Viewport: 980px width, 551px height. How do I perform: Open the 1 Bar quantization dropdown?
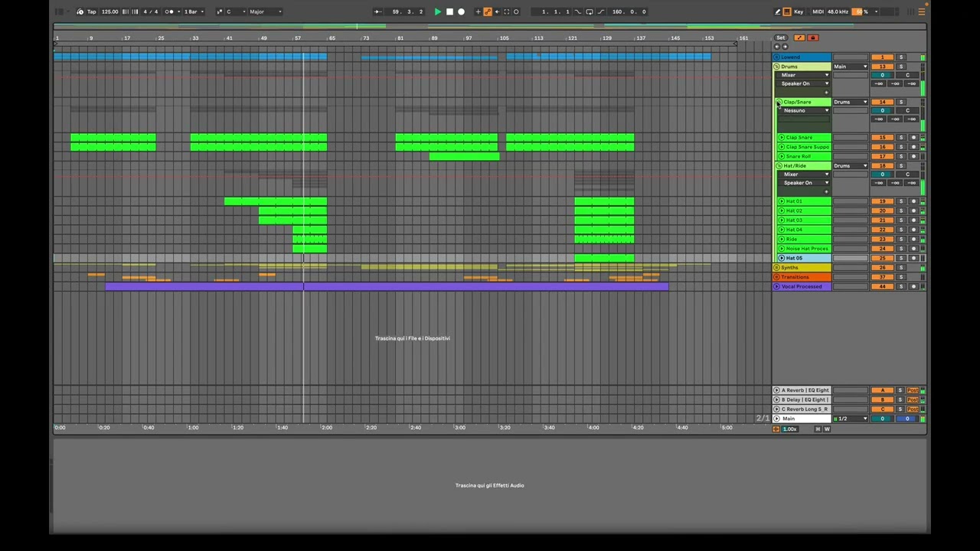[193, 11]
